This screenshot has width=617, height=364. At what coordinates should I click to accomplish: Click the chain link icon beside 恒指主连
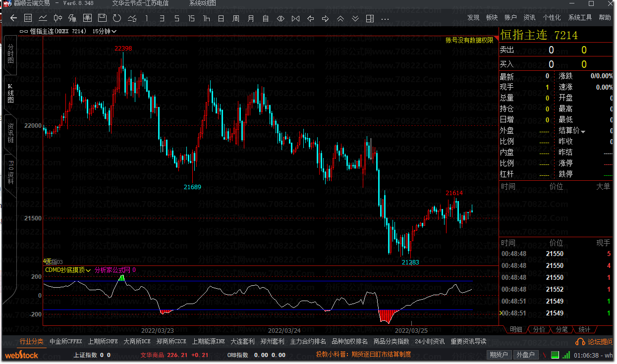(24, 31)
